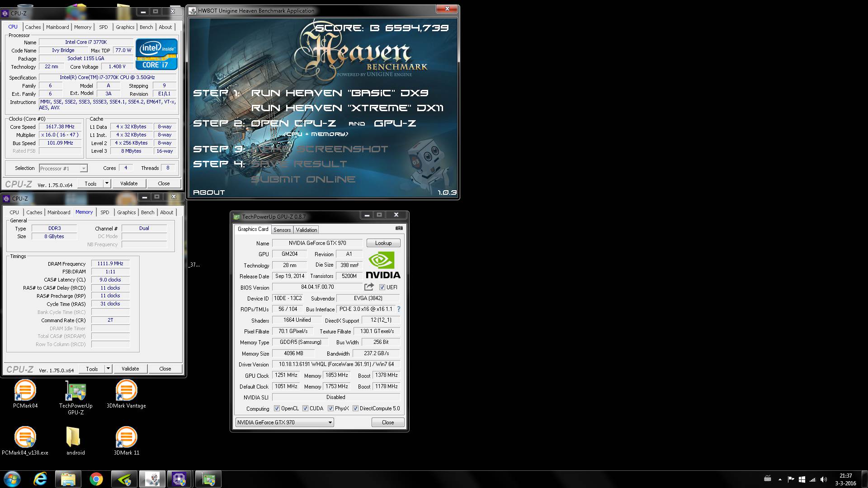Screen dimensions: 868x488
Task: Click the bus interface question mark in GPU-Z
Action: pos(399,309)
